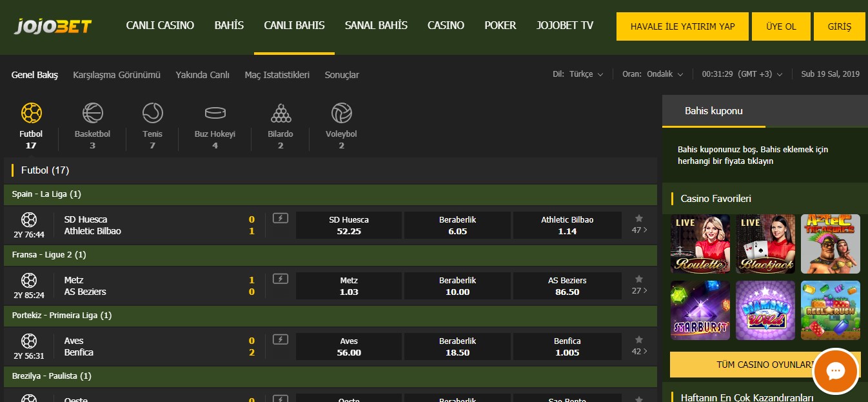Click Tüm Casino Oyunları button

tap(765, 365)
